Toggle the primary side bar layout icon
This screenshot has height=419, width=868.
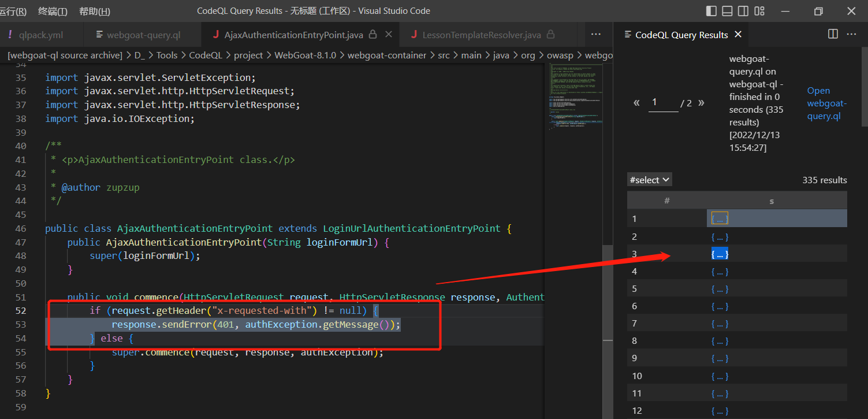click(711, 11)
